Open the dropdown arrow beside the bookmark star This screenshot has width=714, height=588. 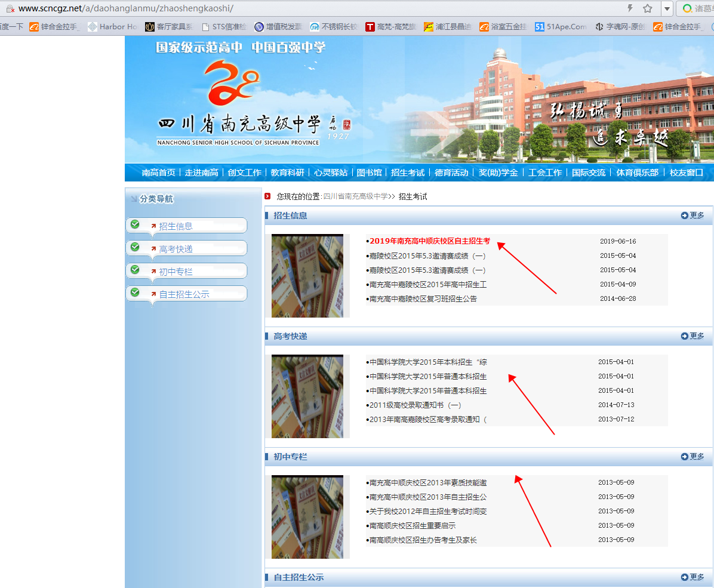[667, 8]
